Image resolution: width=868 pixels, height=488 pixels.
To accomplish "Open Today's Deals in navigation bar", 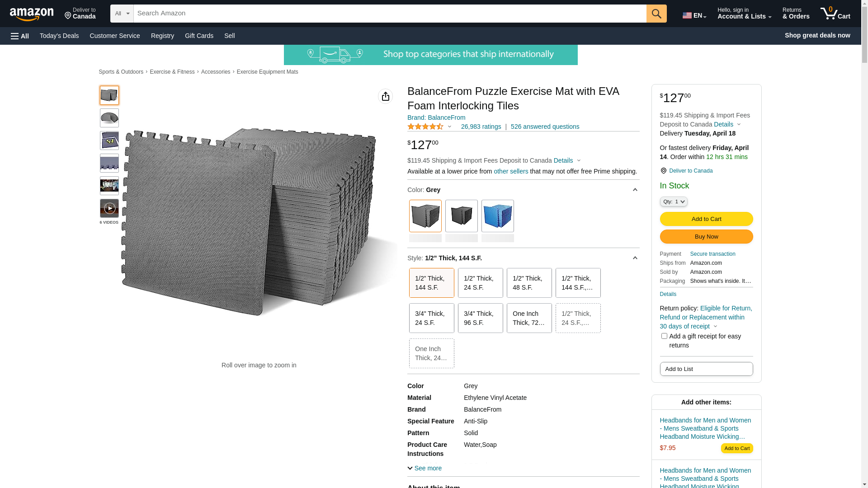I will [59, 36].
